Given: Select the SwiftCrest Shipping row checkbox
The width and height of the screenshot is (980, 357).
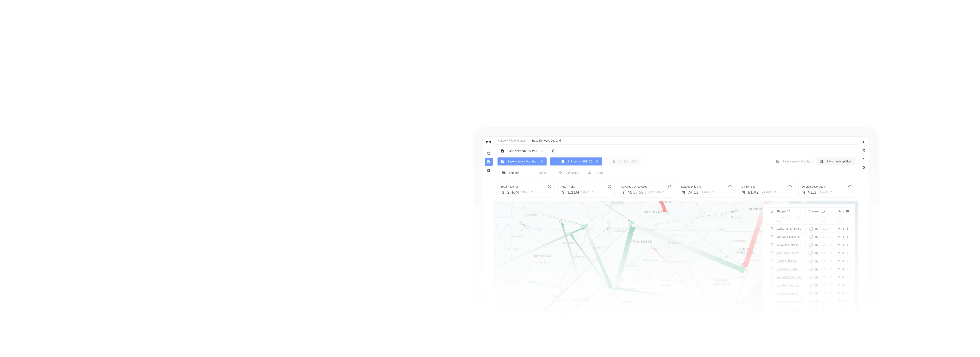Looking at the screenshot, I should pyautogui.click(x=771, y=229).
